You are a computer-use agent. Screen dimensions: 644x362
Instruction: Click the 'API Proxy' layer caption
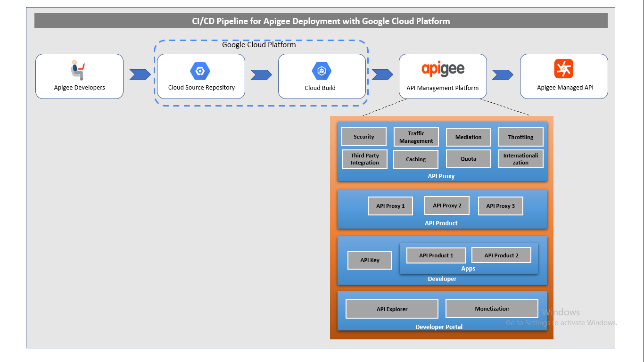pos(441,176)
